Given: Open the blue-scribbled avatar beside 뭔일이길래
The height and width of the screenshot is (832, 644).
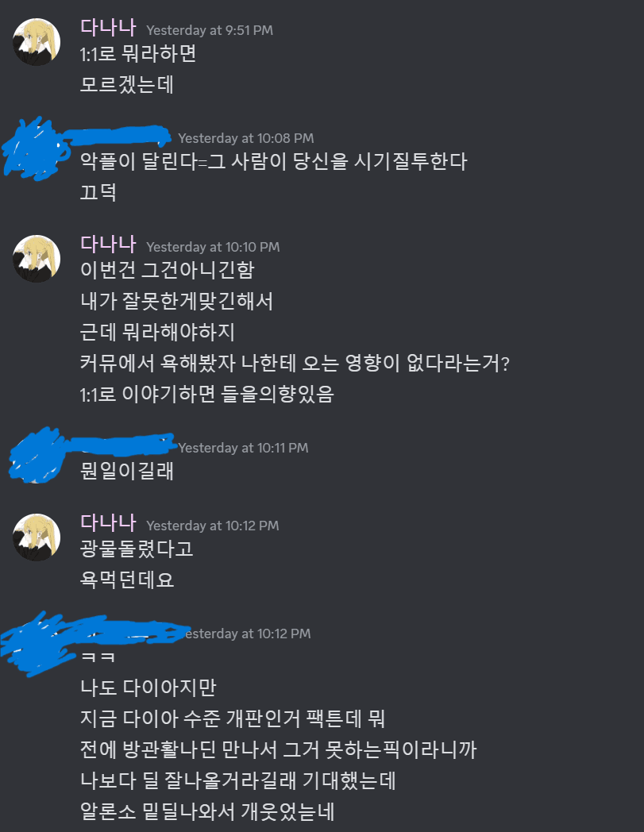Looking at the screenshot, I should click(37, 455).
